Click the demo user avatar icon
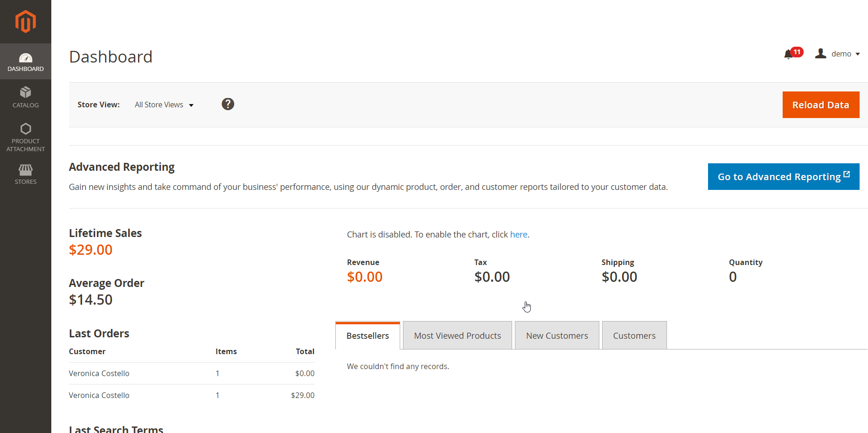Screen dimensions: 868x433 click(x=820, y=54)
